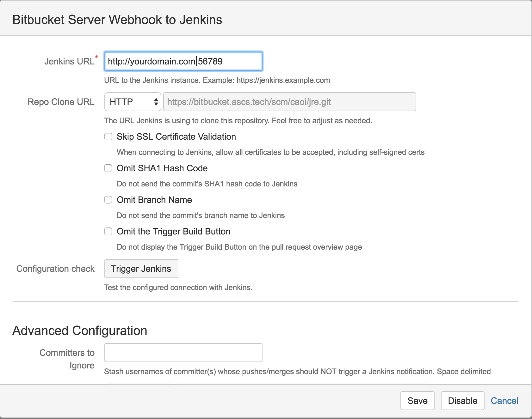The width and height of the screenshot is (532, 419).
Task: Check the Omit SHA1 Hash Code box
Action: [108, 168]
